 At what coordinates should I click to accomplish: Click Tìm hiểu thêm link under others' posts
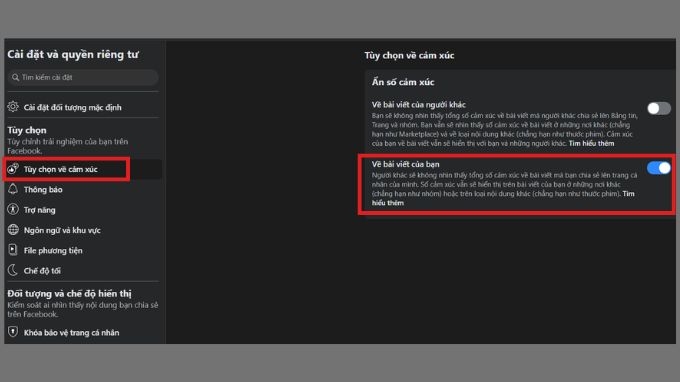click(x=591, y=144)
